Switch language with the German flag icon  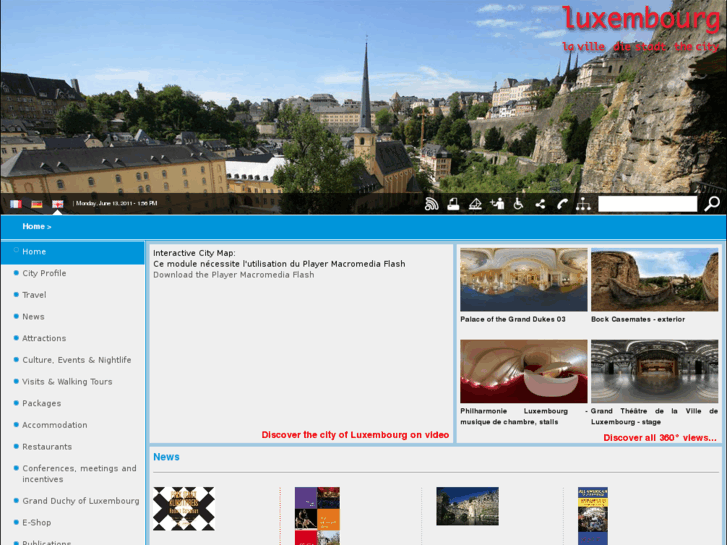[37, 204]
